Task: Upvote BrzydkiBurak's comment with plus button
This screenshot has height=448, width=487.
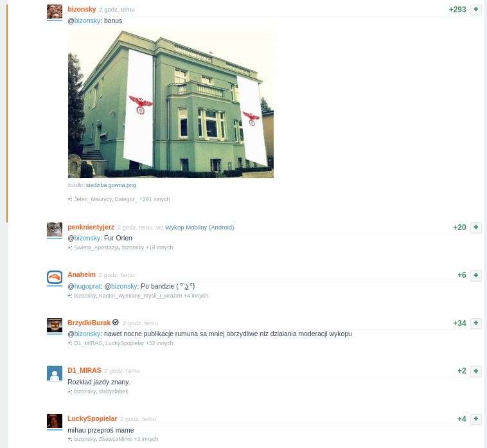Action: click(x=476, y=323)
